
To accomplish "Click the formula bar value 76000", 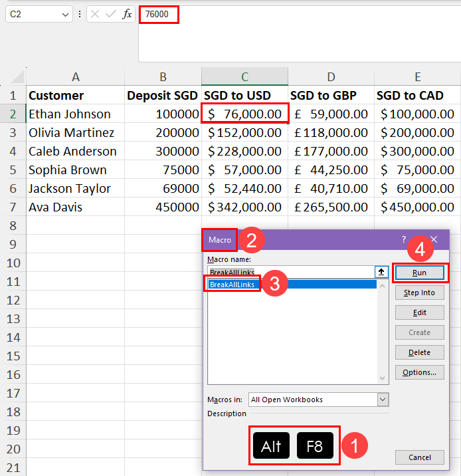I will click(157, 14).
